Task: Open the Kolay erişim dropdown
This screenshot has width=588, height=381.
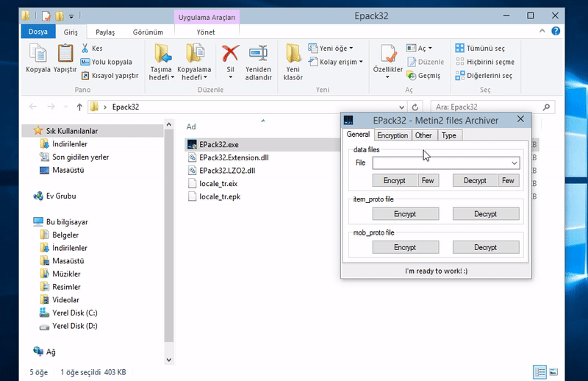Action: tap(336, 62)
